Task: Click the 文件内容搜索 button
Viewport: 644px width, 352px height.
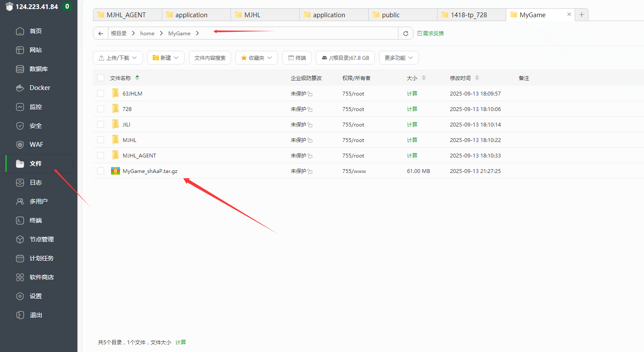Action: click(210, 58)
